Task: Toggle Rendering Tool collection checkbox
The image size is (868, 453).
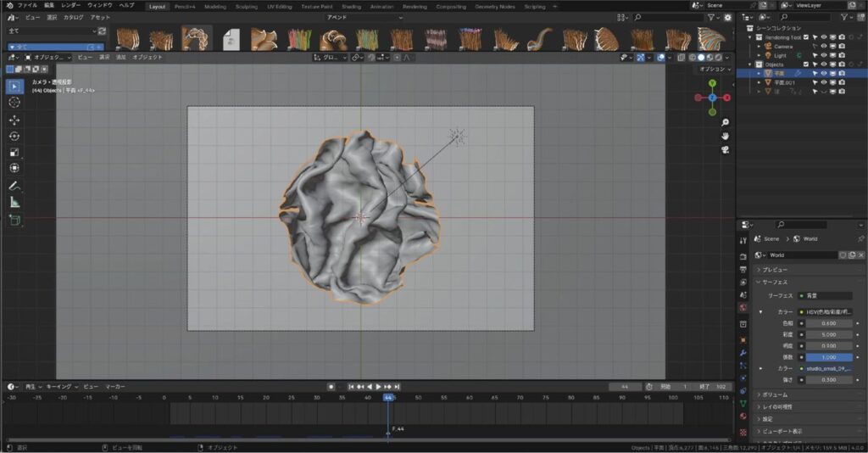Action: click(806, 37)
